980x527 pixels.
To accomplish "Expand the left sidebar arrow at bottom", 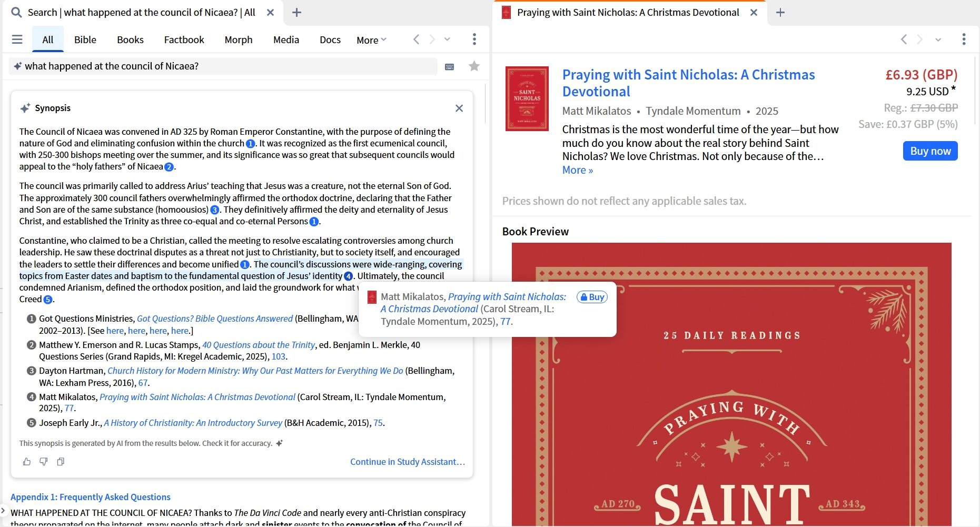I will pos(3,510).
